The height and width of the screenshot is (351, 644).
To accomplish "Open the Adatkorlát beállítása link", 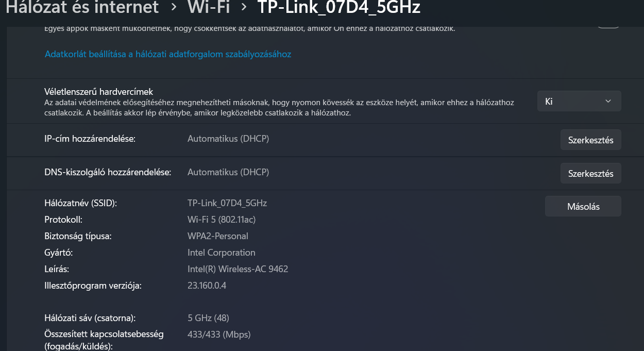I will (x=168, y=54).
